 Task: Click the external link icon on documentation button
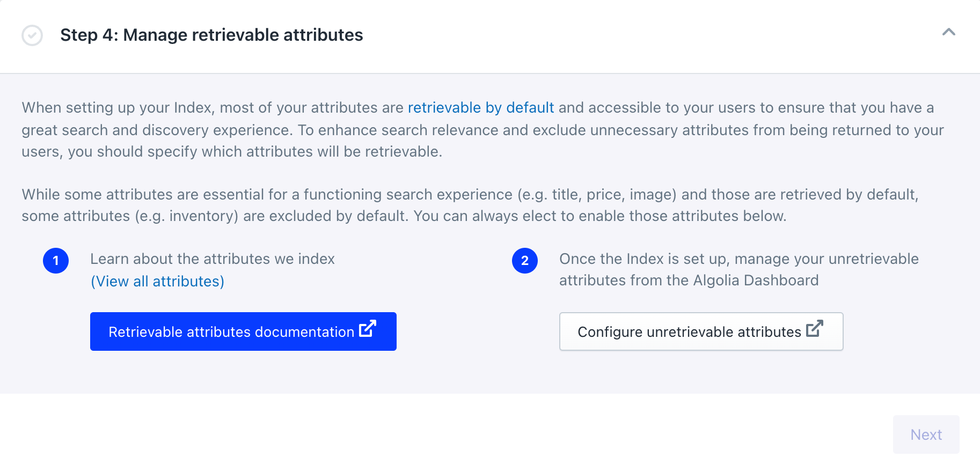367,330
